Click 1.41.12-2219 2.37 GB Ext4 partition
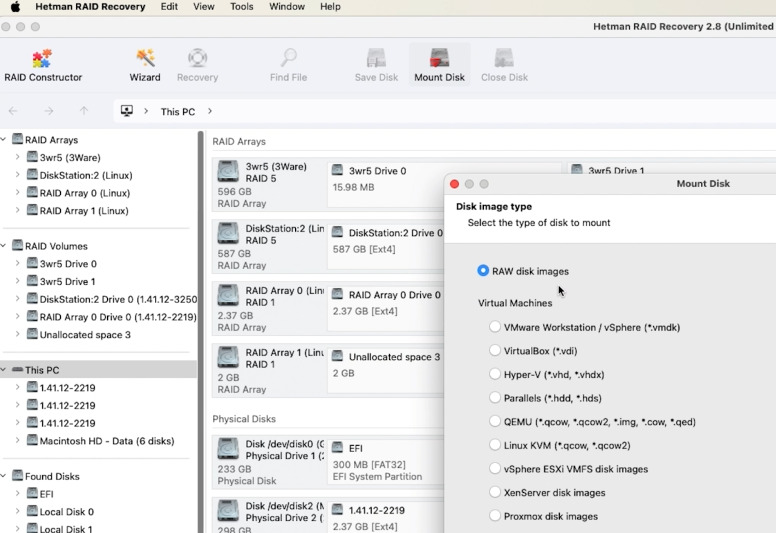 [386, 517]
